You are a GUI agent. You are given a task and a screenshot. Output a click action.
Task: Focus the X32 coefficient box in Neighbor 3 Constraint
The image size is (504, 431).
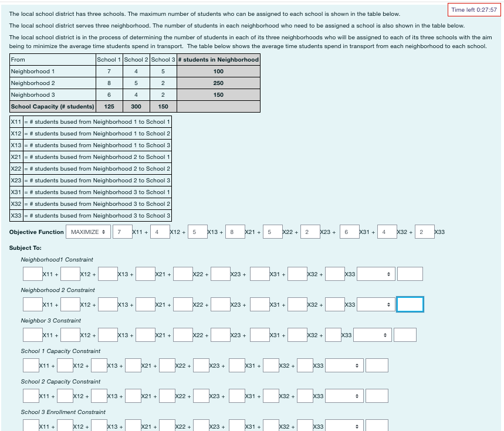297,335
